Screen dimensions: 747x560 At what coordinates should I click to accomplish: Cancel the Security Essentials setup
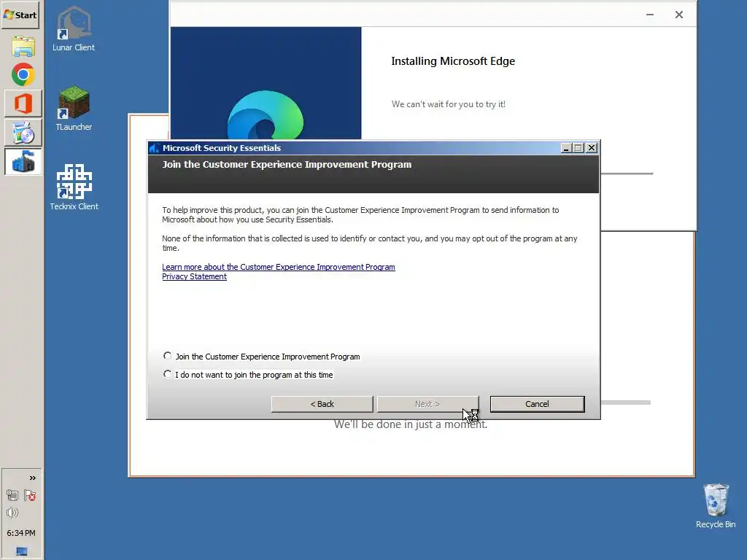(x=537, y=404)
